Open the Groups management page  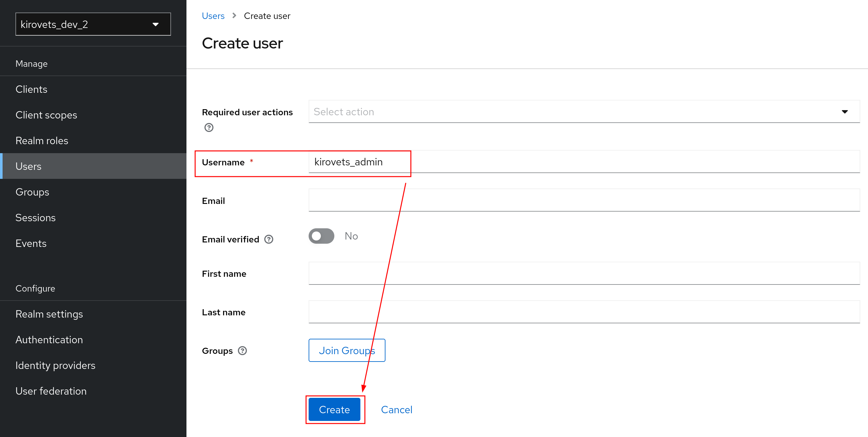click(32, 192)
